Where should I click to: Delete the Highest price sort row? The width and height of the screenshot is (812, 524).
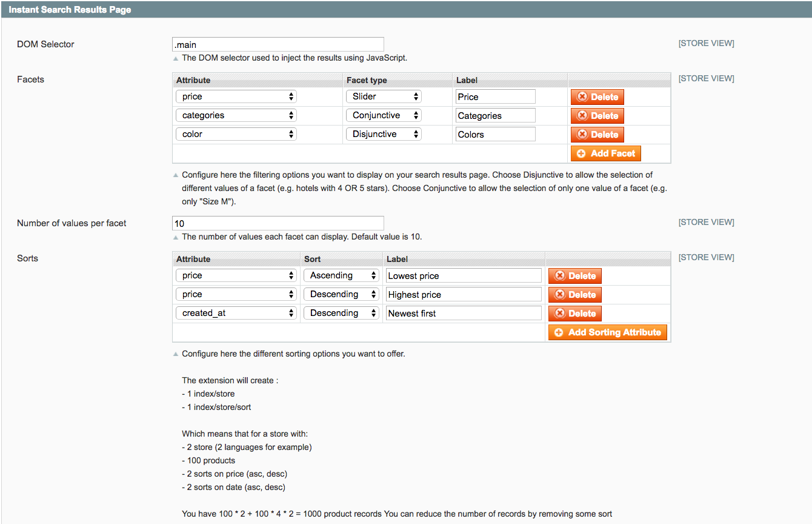(574, 294)
